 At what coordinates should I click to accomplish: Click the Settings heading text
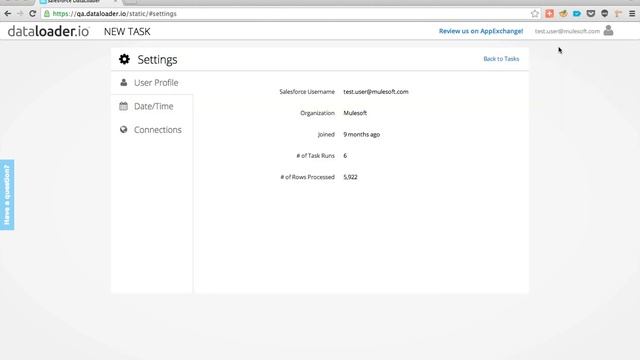(x=157, y=60)
